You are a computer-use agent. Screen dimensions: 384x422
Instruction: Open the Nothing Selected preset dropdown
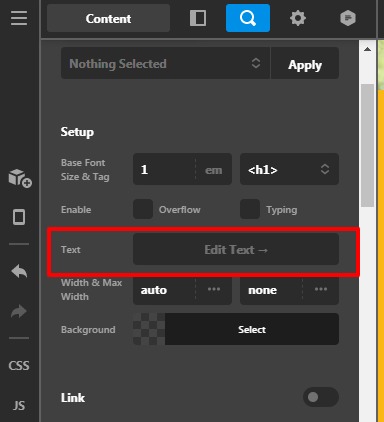[x=165, y=63]
